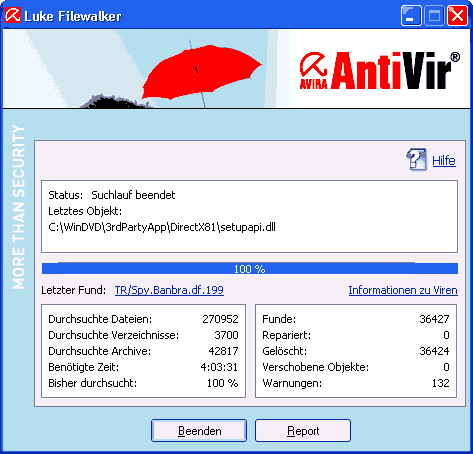This screenshot has height=454, width=473.
Task: Click Gelöscht count 36424
Action: tap(434, 351)
